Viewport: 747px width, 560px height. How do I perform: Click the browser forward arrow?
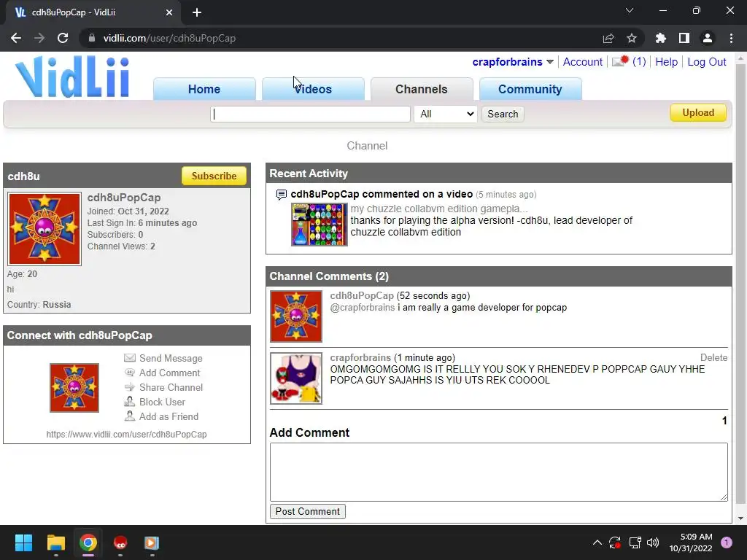pyautogui.click(x=39, y=38)
